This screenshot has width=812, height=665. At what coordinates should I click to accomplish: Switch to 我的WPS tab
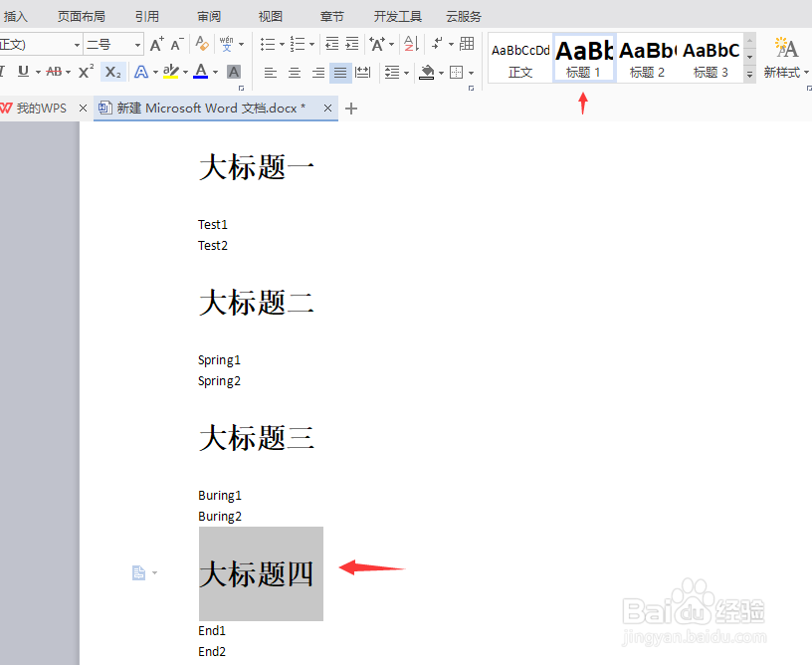[x=42, y=108]
